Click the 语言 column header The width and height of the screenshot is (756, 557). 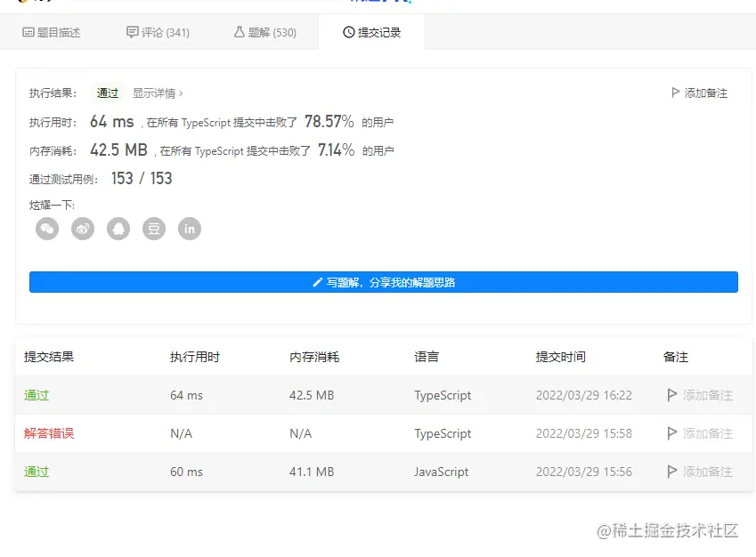[427, 357]
